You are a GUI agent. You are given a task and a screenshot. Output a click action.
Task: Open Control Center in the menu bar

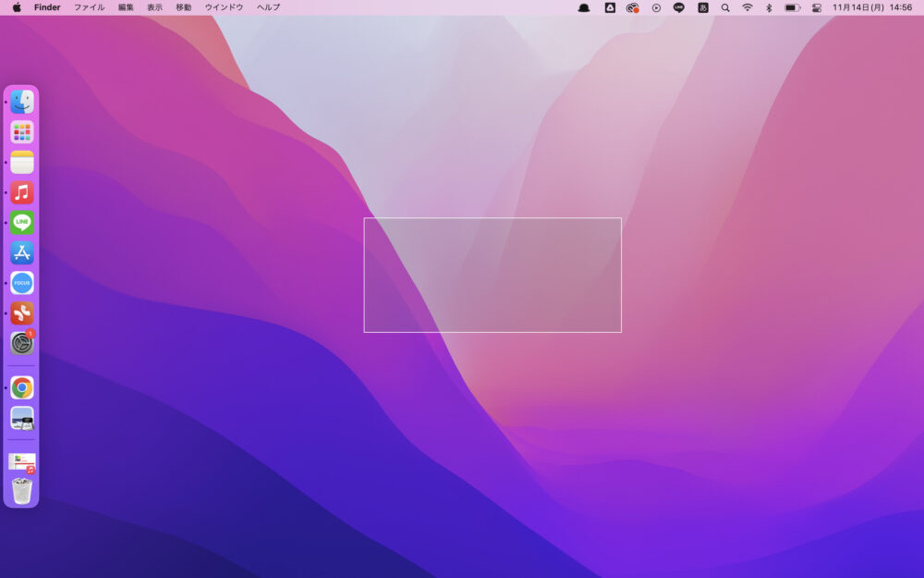coord(817,7)
